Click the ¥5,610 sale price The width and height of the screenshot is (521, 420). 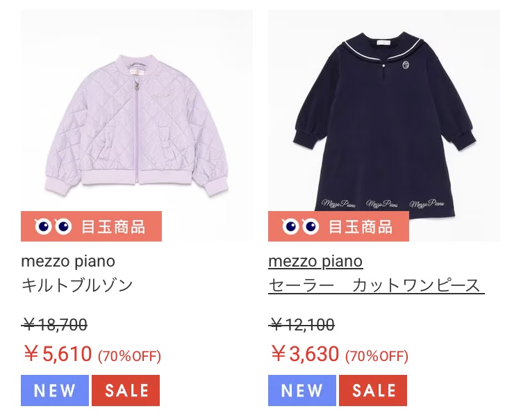coord(58,353)
